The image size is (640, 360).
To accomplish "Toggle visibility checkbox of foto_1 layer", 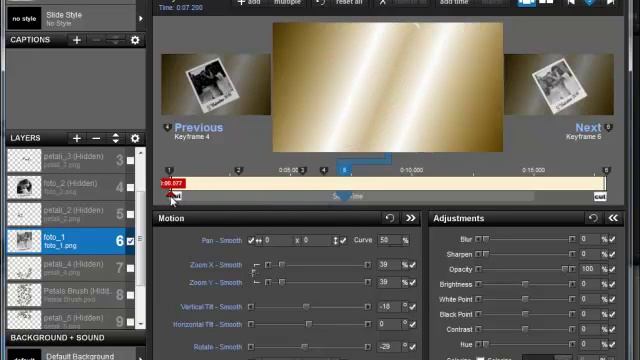I will 130,241.
